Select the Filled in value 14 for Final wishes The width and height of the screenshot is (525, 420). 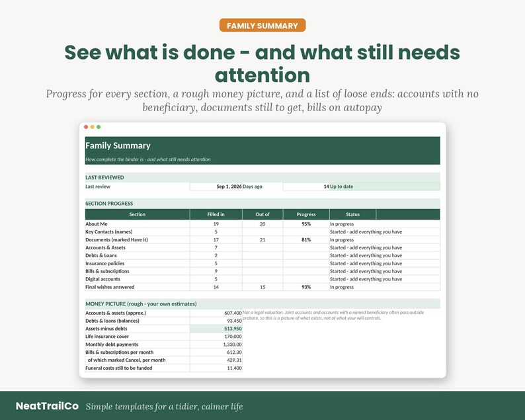(216, 287)
